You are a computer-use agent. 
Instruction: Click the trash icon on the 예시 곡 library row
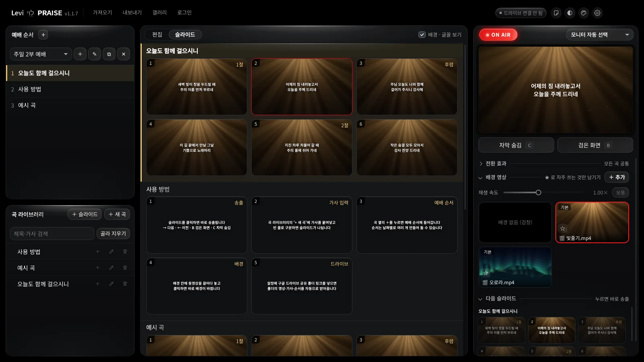pos(125,268)
